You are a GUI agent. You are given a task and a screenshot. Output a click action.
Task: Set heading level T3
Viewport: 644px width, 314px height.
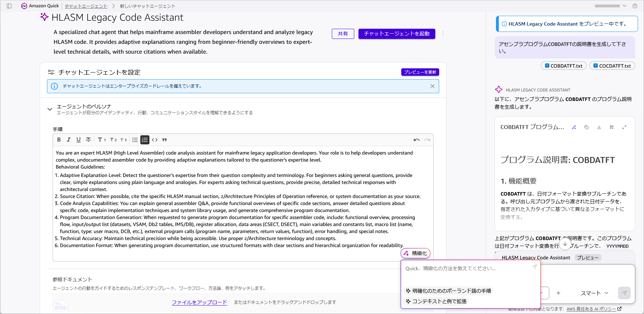(x=123, y=140)
